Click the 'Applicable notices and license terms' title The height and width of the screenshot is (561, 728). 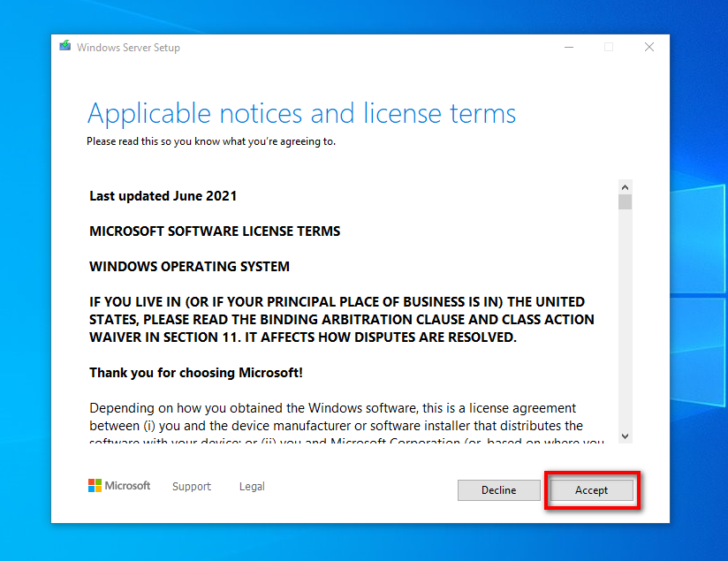click(302, 114)
